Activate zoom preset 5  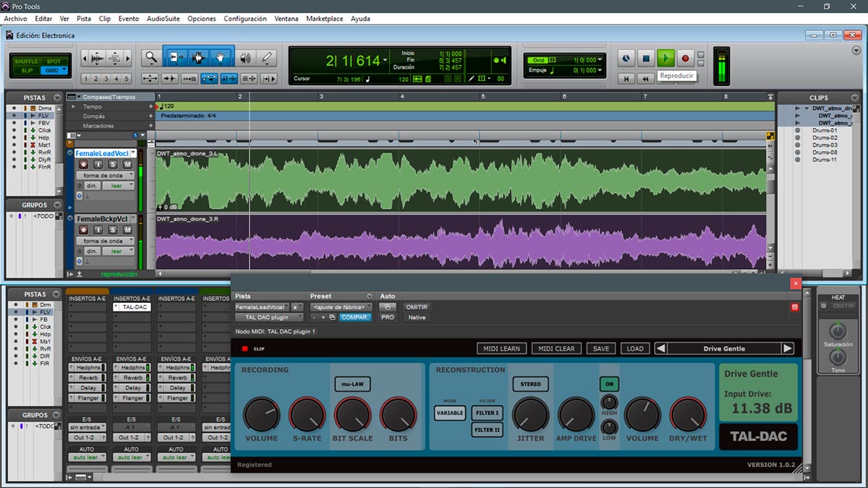127,79
